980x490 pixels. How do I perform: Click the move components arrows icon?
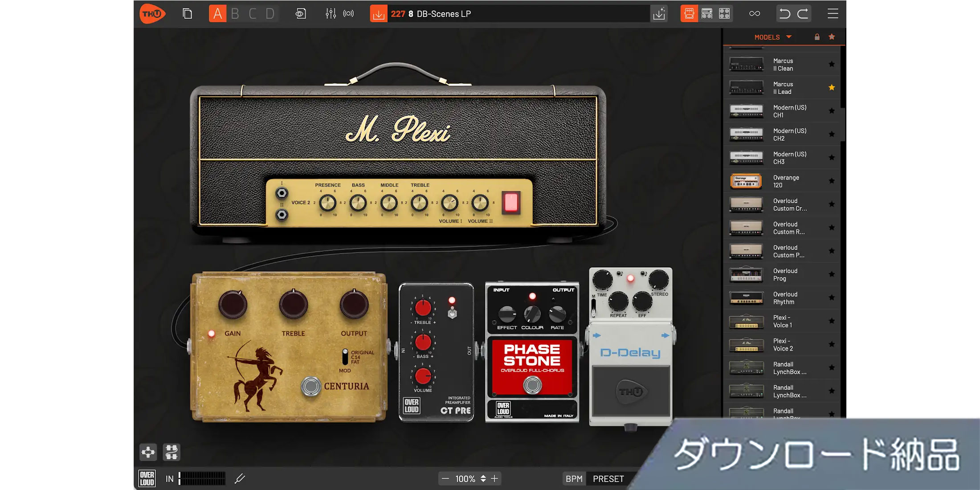tap(148, 452)
